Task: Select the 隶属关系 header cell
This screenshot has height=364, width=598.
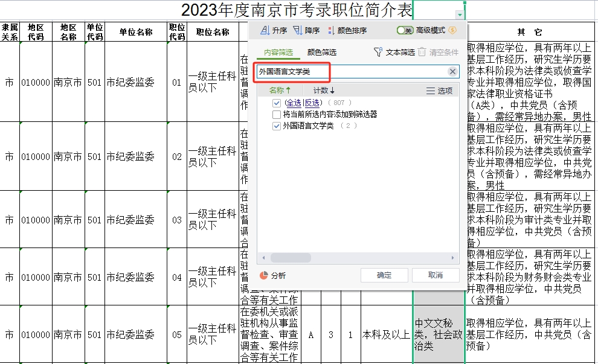Action: (10, 31)
